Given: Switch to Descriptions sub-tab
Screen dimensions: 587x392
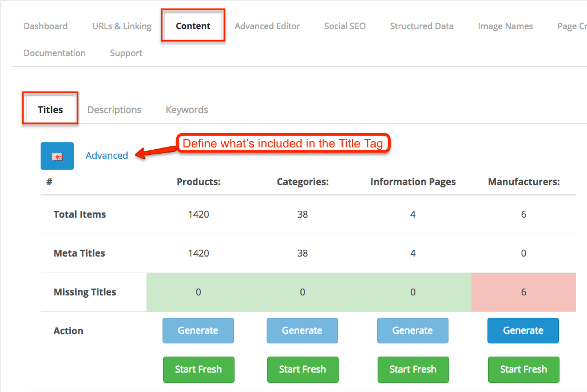Looking at the screenshot, I should point(114,110).
